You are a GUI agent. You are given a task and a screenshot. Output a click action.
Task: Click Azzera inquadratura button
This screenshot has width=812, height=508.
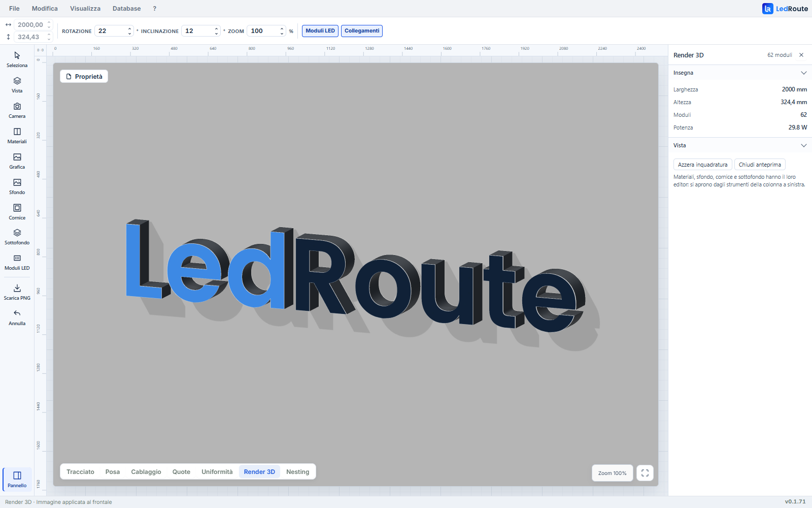(x=702, y=165)
